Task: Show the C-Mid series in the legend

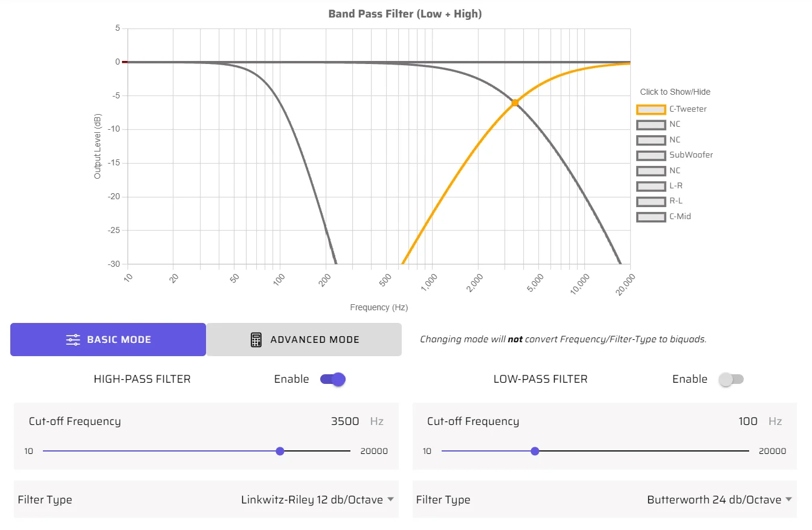Action: (x=651, y=217)
